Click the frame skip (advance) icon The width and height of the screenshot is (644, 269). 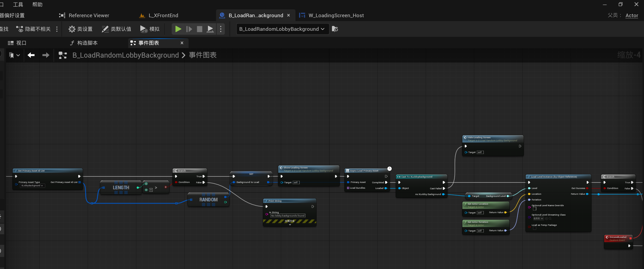pyautogui.click(x=189, y=29)
